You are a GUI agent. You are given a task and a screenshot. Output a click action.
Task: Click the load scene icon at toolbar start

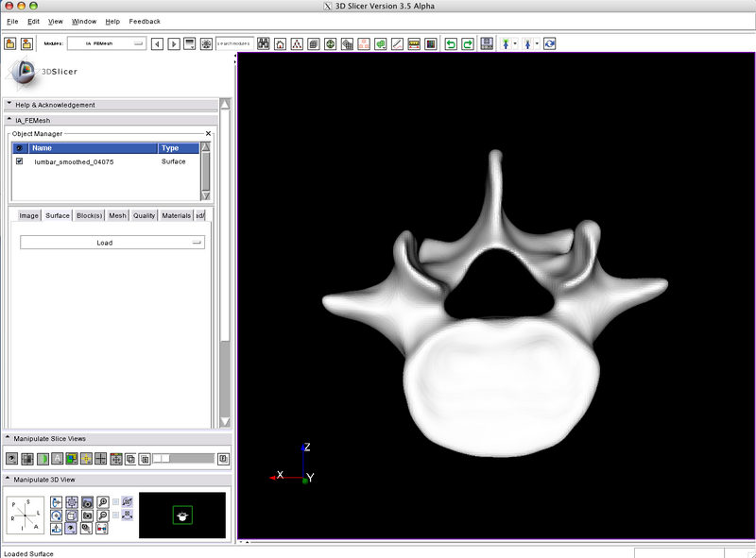pyautogui.click(x=10, y=43)
